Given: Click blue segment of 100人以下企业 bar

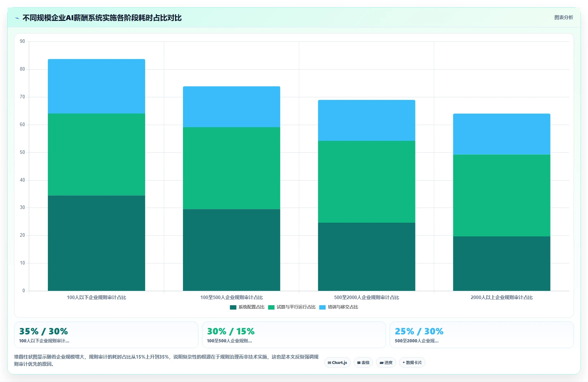Looking at the screenshot, I should [96, 86].
